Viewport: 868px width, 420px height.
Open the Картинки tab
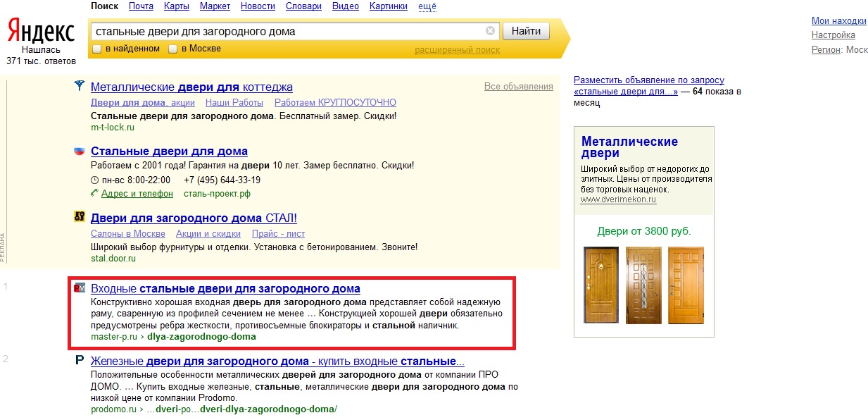388,6
